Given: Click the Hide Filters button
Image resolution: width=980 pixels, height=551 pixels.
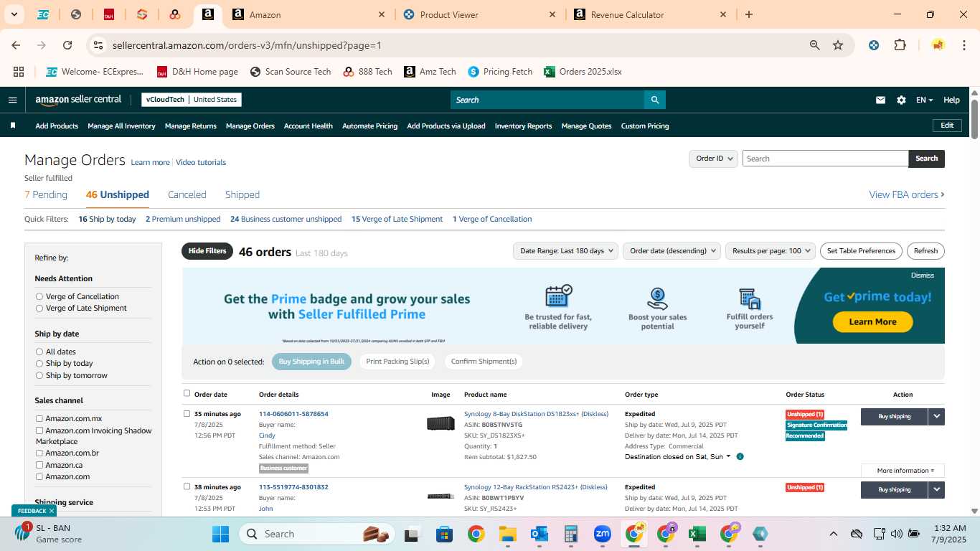Looking at the screenshot, I should coord(207,251).
